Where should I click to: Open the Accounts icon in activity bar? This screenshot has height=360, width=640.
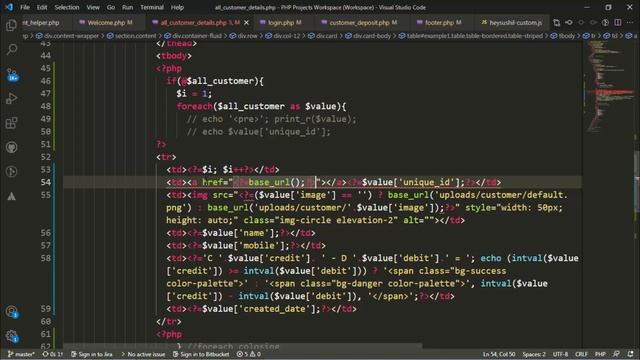click(x=11, y=312)
